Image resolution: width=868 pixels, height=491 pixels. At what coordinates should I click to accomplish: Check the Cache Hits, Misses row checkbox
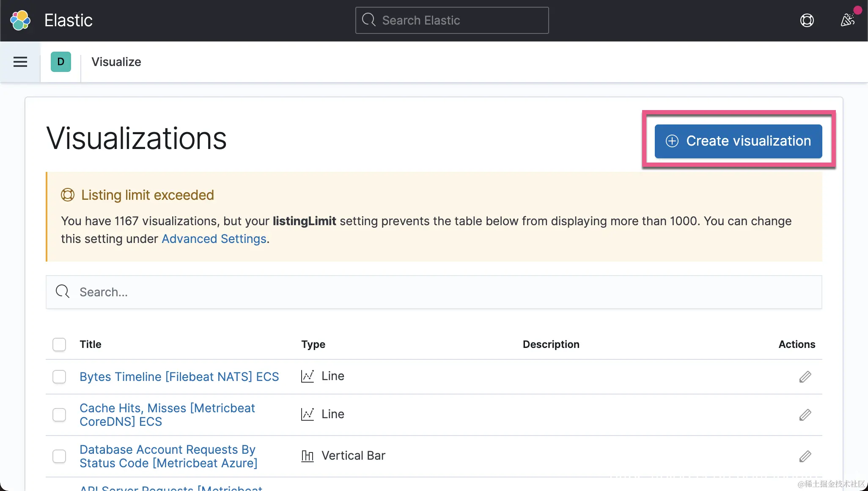(x=59, y=415)
